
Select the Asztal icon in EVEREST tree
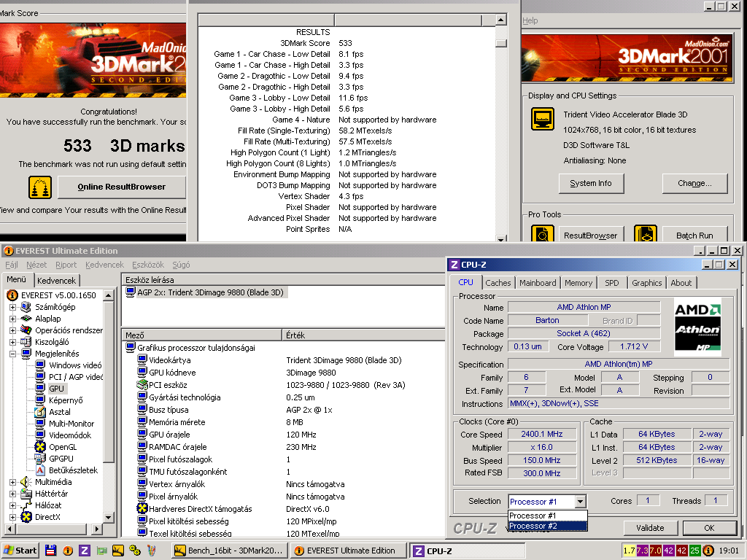click(x=41, y=412)
